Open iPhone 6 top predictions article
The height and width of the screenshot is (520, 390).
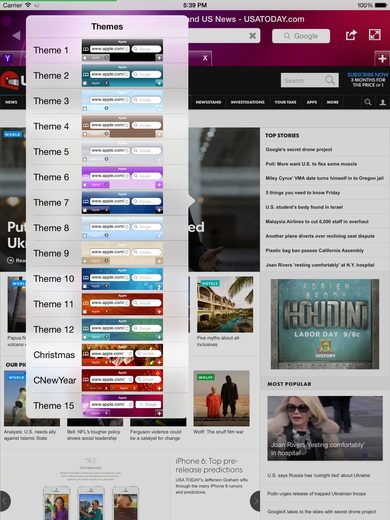(x=209, y=465)
